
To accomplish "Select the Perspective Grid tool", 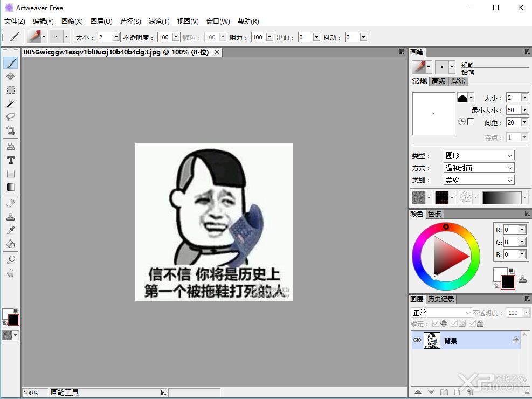I will click(11, 147).
